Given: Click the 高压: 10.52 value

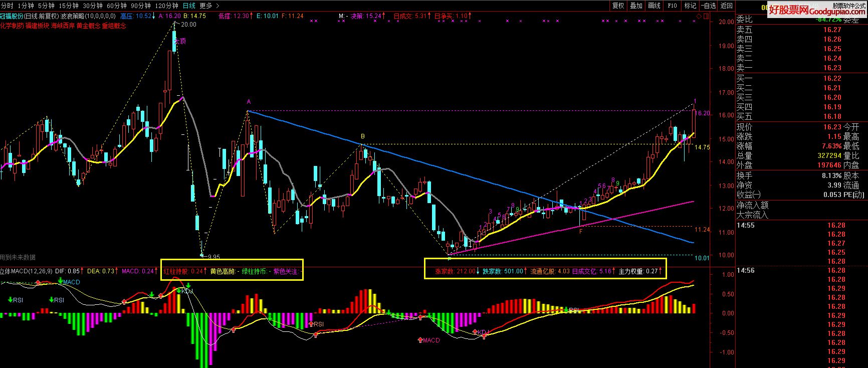Looking at the screenshot, I should 137,16.
